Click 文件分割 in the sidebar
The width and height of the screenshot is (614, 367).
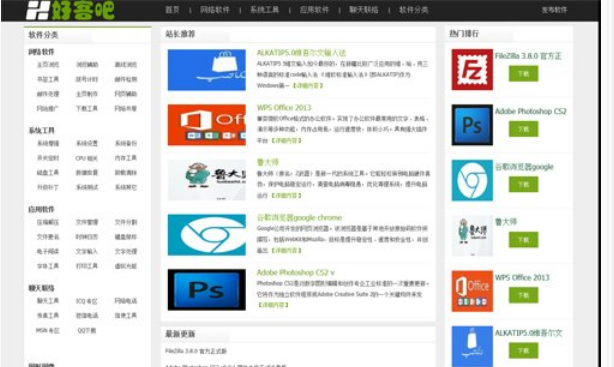pyautogui.click(x=126, y=222)
